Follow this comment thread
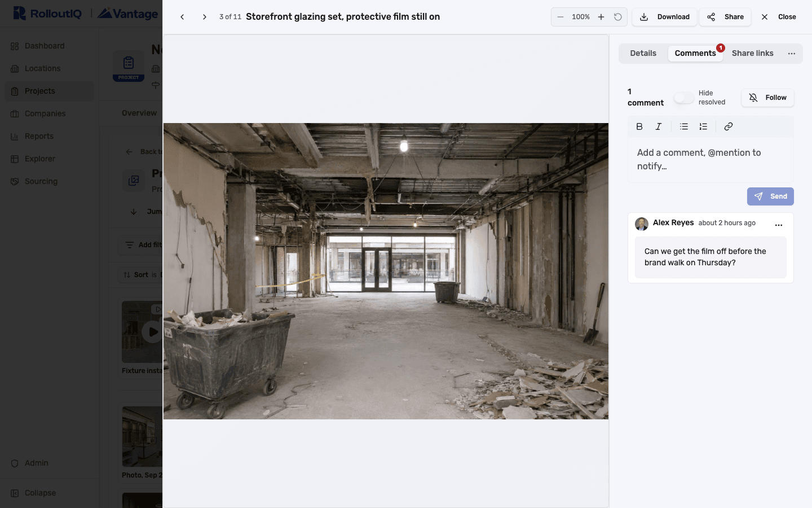This screenshot has height=508, width=812. 767,98
